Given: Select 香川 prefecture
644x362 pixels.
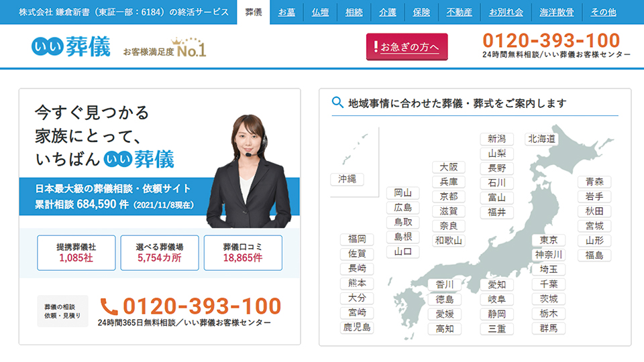Looking at the screenshot, I should click(x=444, y=284).
